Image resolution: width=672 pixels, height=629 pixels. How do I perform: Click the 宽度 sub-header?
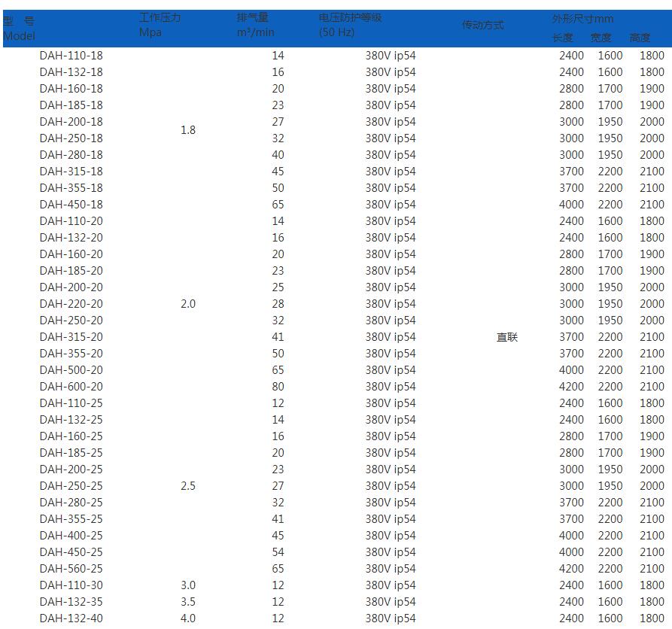coord(601,38)
